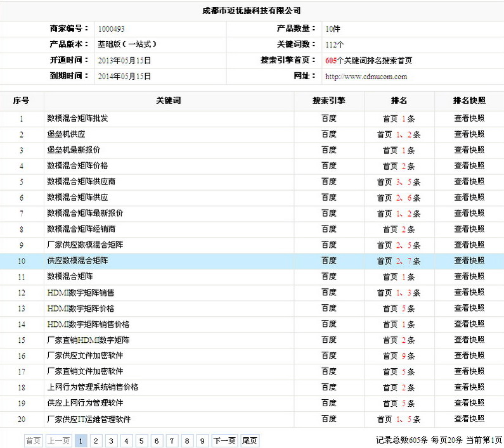
Task: View 查看快照 for 厂家供应文件加密软件
Action: (x=469, y=355)
